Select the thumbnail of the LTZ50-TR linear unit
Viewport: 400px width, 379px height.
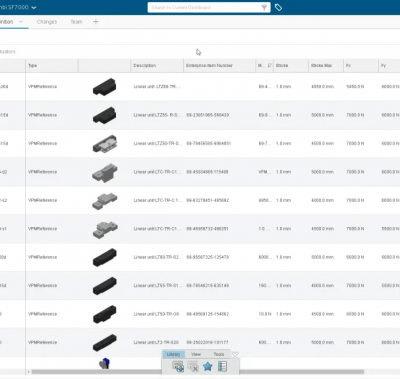click(105, 144)
